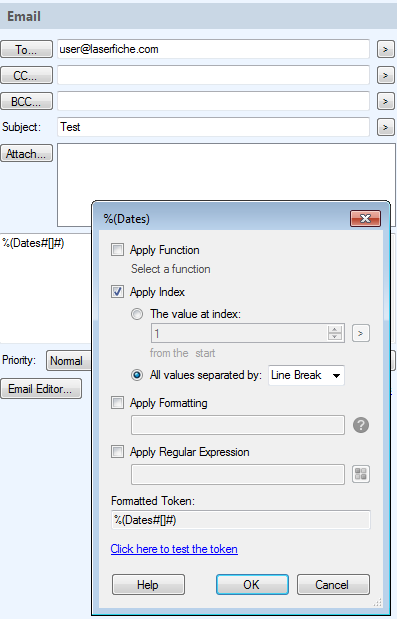Select 'The value at index' radio option

point(137,314)
